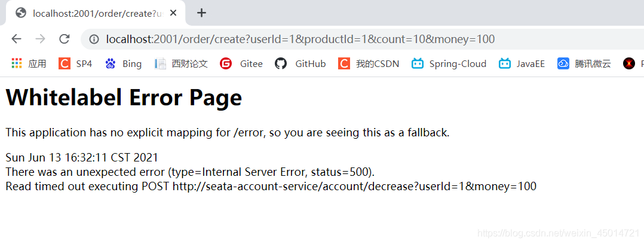Click the 'no explicit mapping for /error' sentence
Screen dimensions: 644x244
click(228, 133)
